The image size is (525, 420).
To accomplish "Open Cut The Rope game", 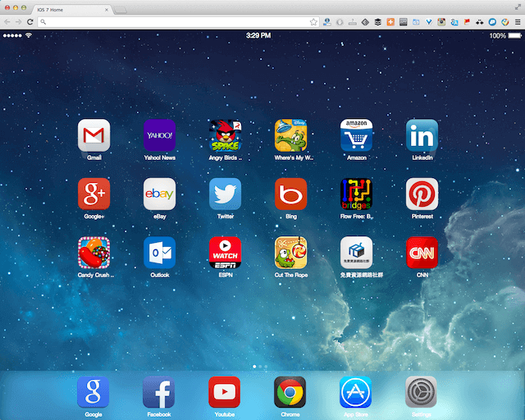I will click(x=290, y=253).
